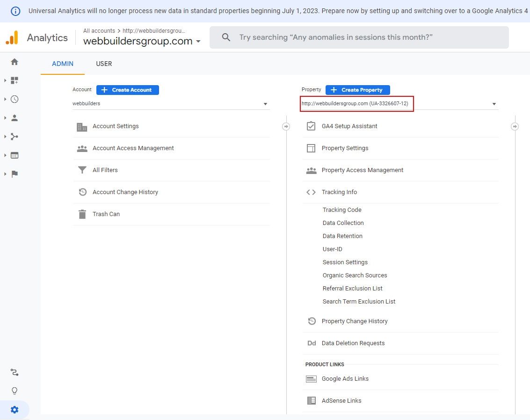Screen dimensions: 530x420
Task: Open the Search Term Exclusion List link
Action: click(x=359, y=302)
